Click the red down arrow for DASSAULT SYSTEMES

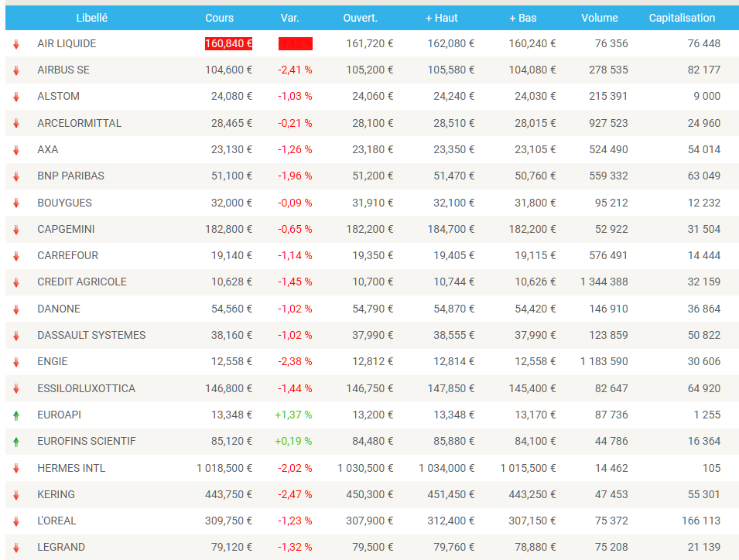tap(16, 336)
